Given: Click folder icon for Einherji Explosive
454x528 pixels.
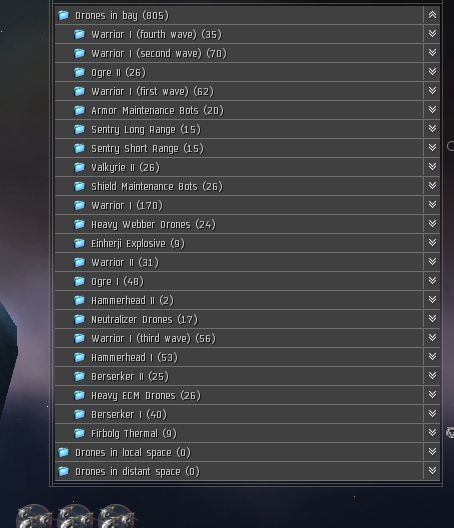Looking at the screenshot, I should pos(79,243).
